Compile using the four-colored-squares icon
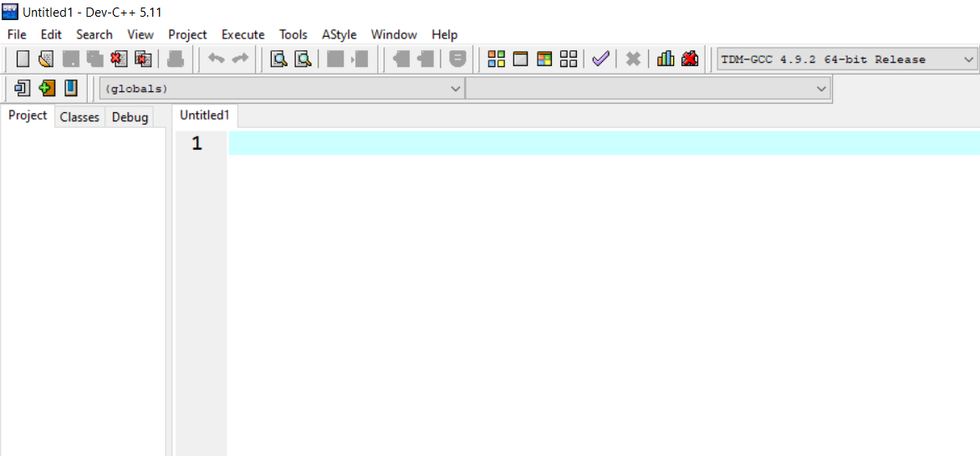 496,59
